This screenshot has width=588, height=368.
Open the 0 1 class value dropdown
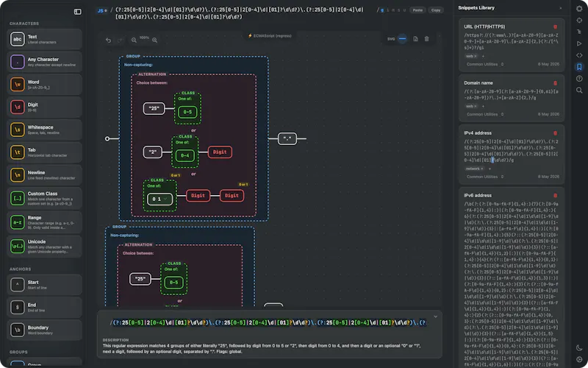tap(159, 199)
